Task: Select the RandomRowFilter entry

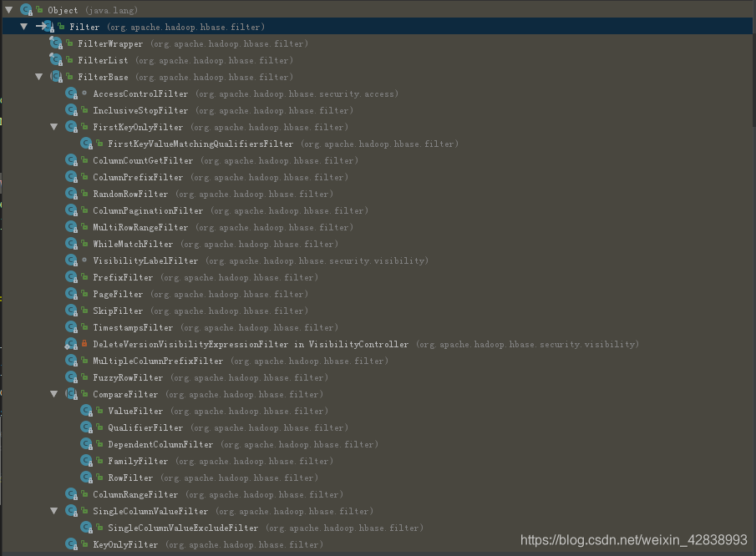Action: coord(213,194)
